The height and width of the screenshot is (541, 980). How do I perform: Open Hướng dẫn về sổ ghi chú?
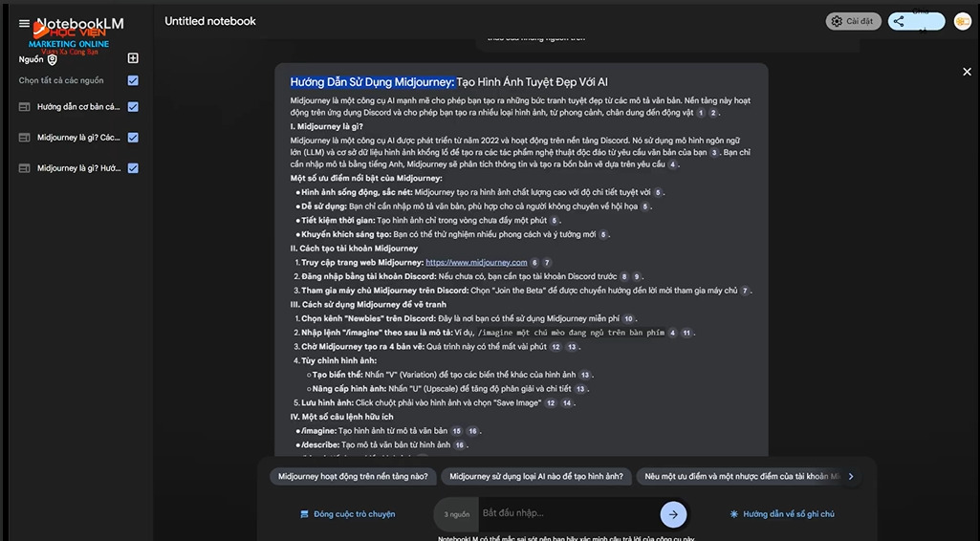pos(782,514)
